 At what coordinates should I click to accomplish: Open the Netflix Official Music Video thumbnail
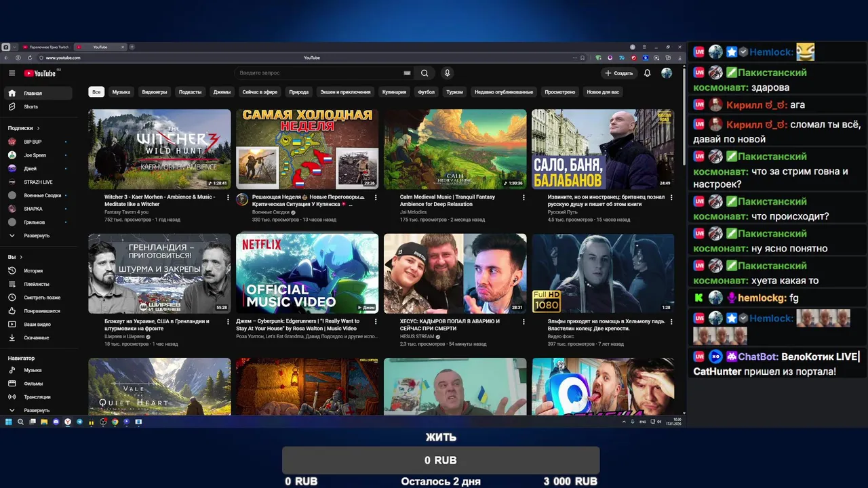point(307,274)
